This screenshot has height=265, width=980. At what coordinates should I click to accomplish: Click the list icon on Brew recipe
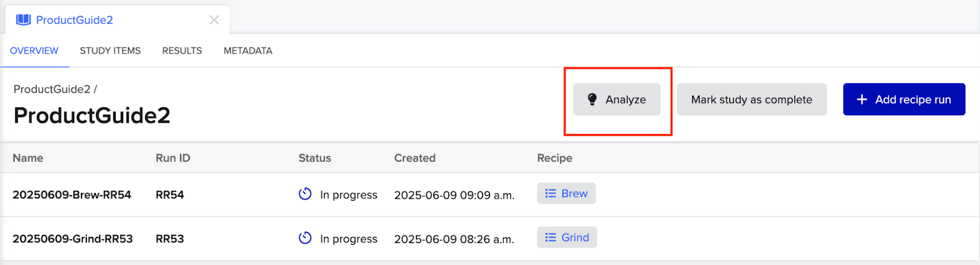(x=551, y=193)
